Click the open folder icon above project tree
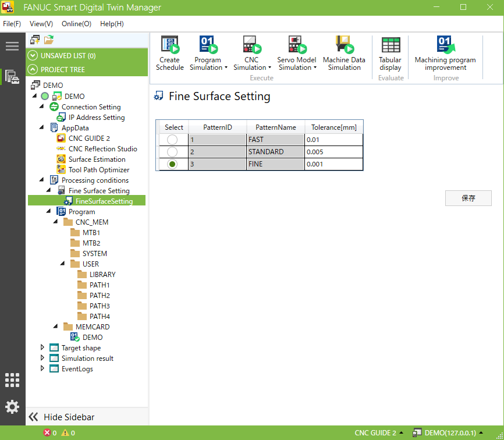 pyautogui.click(x=49, y=40)
